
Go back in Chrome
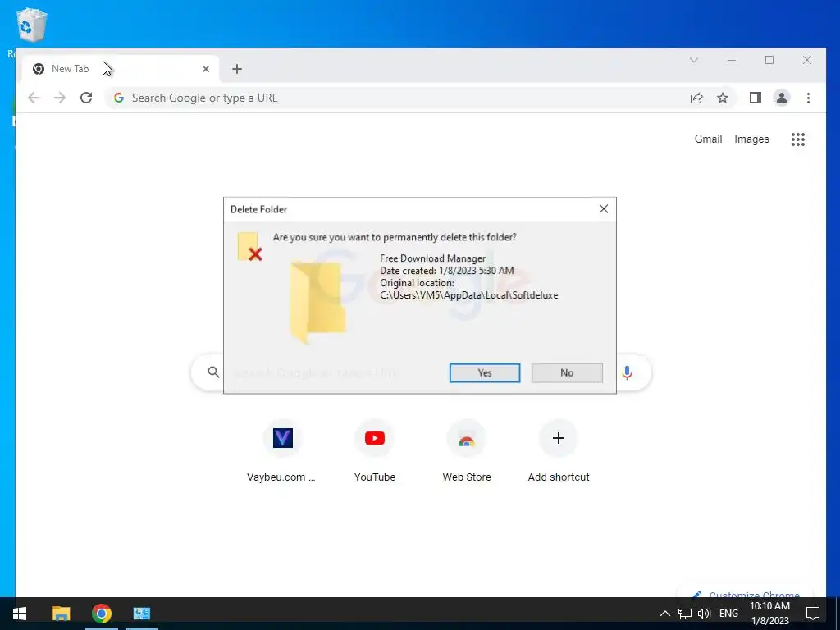coord(34,98)
